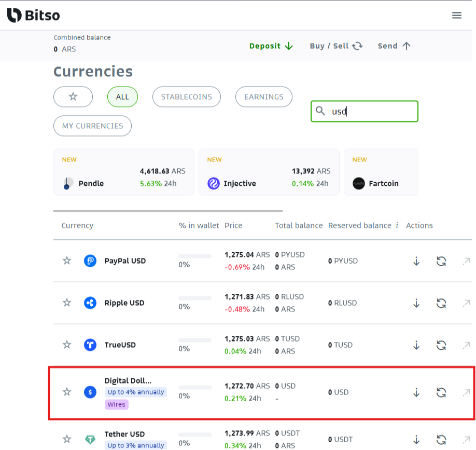The width and height of the screenshot is (476, 450).
Task: Click the Total balance column header
Action: click(x=299, y=225)
